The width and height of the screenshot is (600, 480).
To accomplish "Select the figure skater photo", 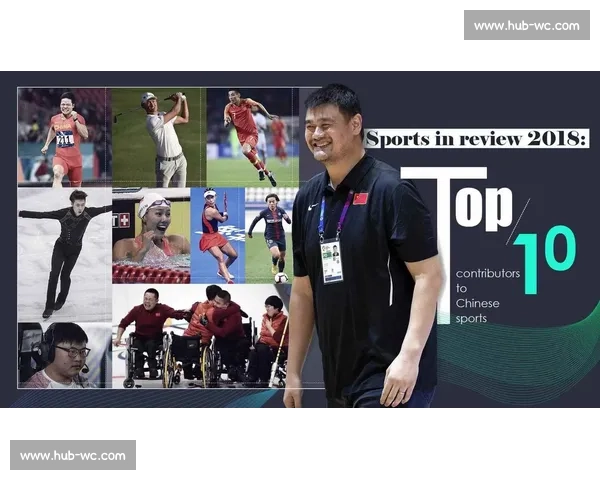I will tap(65, 255).
